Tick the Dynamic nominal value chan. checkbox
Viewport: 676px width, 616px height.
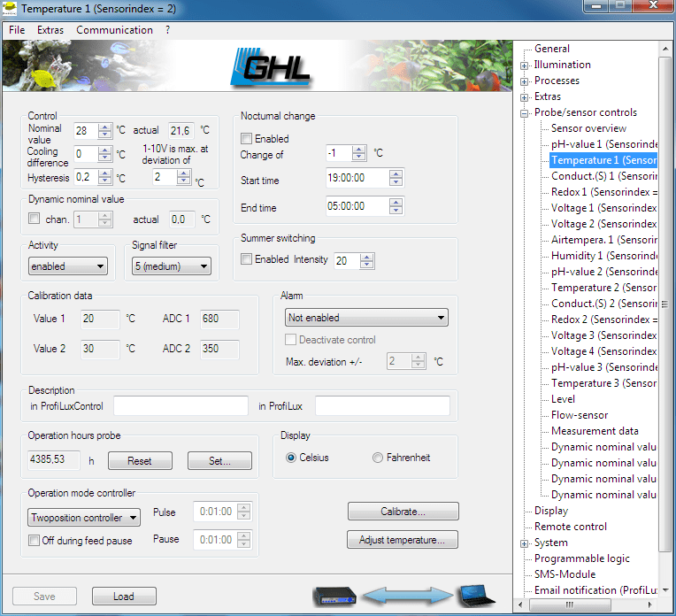[34, 219]
